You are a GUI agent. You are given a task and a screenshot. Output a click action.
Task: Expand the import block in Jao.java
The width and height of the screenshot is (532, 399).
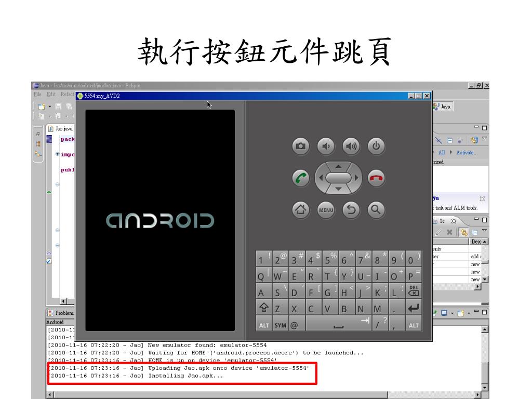coord(57,154)
